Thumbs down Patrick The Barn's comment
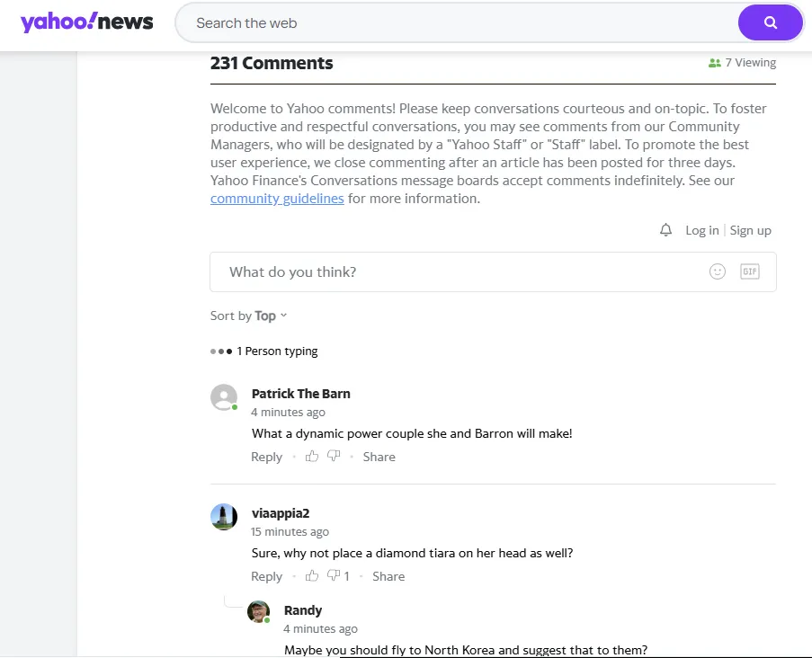 [x=334, y=457]
